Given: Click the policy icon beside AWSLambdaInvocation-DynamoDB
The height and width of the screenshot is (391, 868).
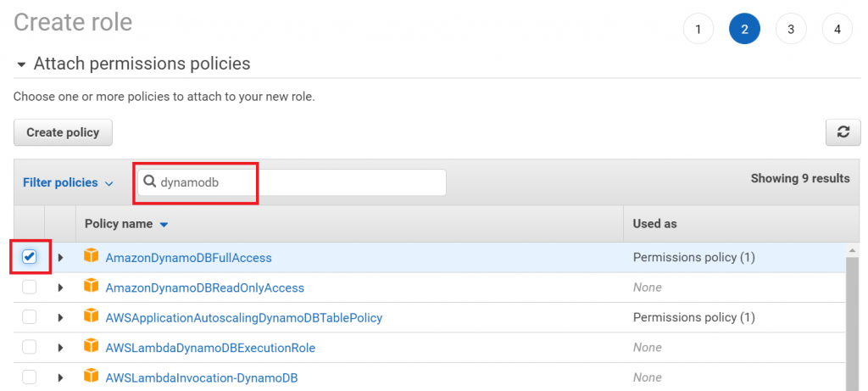Looking at the screenshot, I should coord(91,376).
